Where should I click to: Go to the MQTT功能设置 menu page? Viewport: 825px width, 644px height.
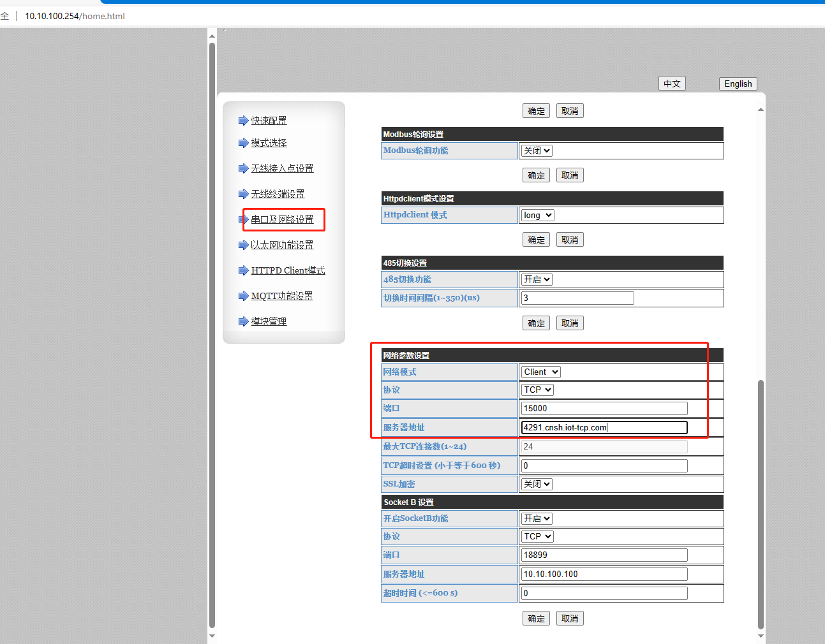[x=281, y=296]
